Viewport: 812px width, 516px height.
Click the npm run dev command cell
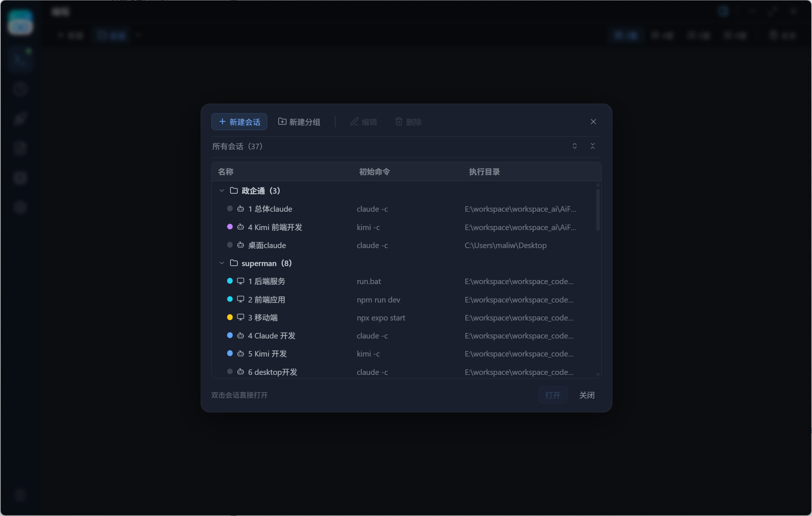tap(378, 300)
